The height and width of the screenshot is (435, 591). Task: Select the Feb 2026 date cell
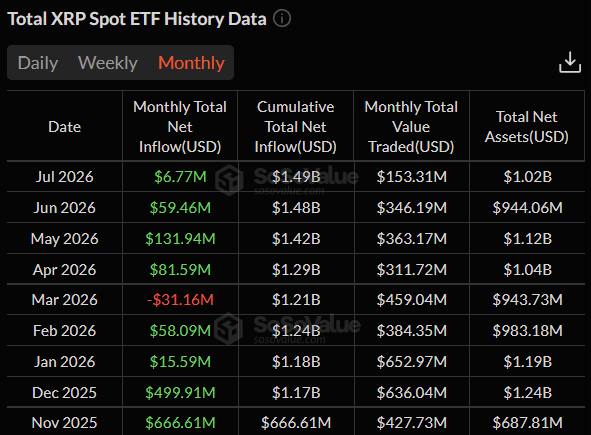click(x=64, y=331)
